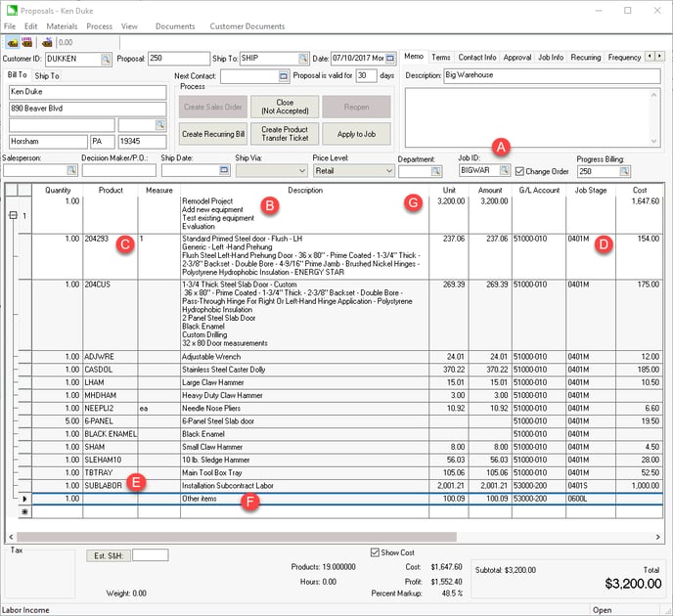Open Salesperson lookup icon

point(71,170)
